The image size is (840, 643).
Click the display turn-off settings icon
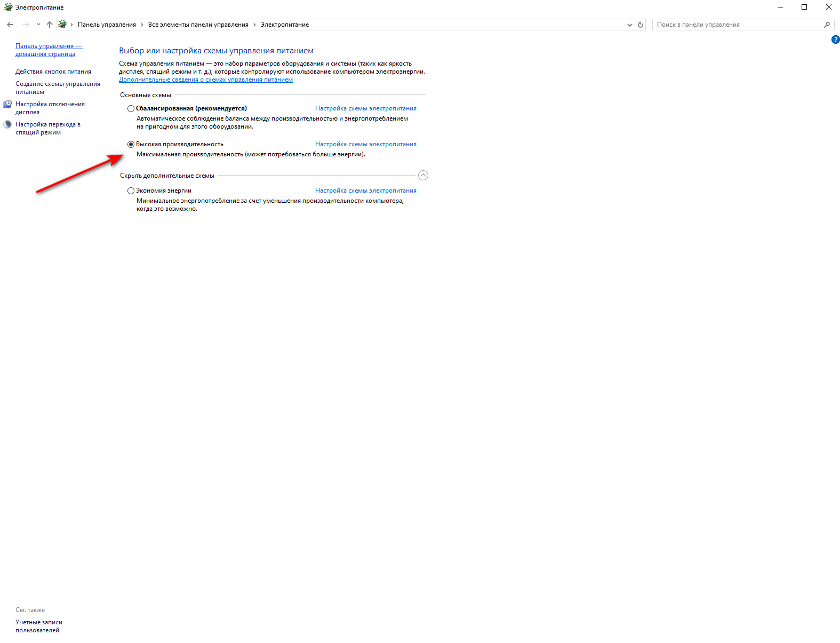(7, 105)
